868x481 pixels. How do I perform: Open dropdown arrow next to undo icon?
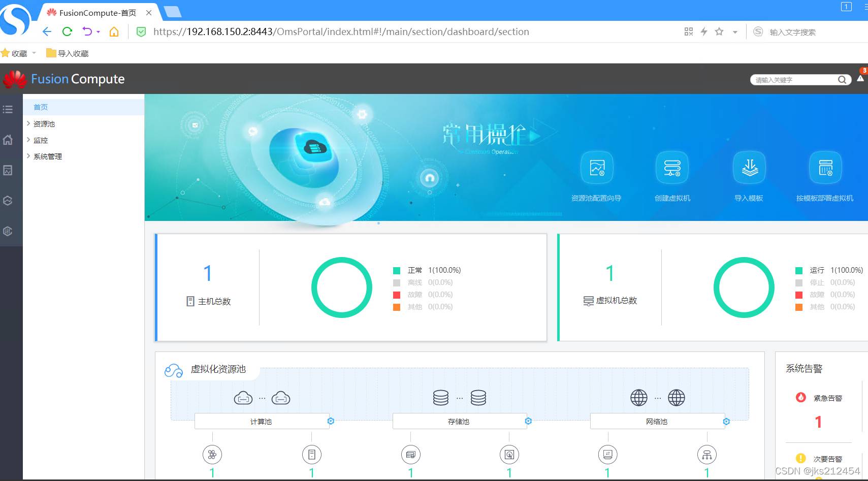point(98,32)
